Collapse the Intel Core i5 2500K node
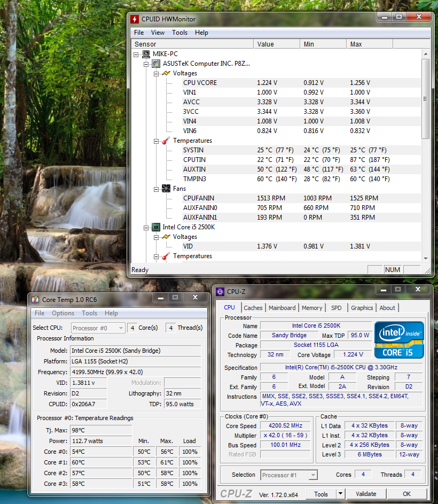The width and height of the screenshot is (438, 504). 146,228
